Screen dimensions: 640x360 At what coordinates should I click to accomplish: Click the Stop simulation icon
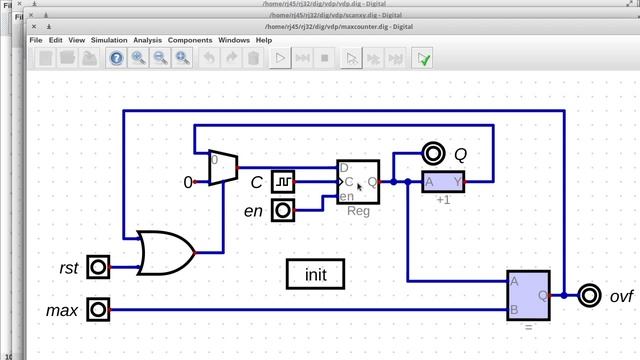pyautogui.click(x=324, y=58)
